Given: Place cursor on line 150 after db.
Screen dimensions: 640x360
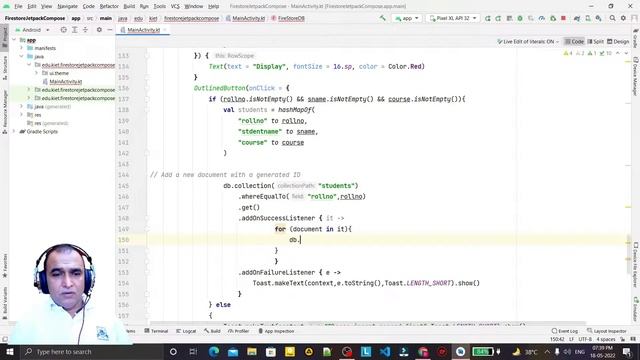Looking at the screenshot, I should 300,240.
